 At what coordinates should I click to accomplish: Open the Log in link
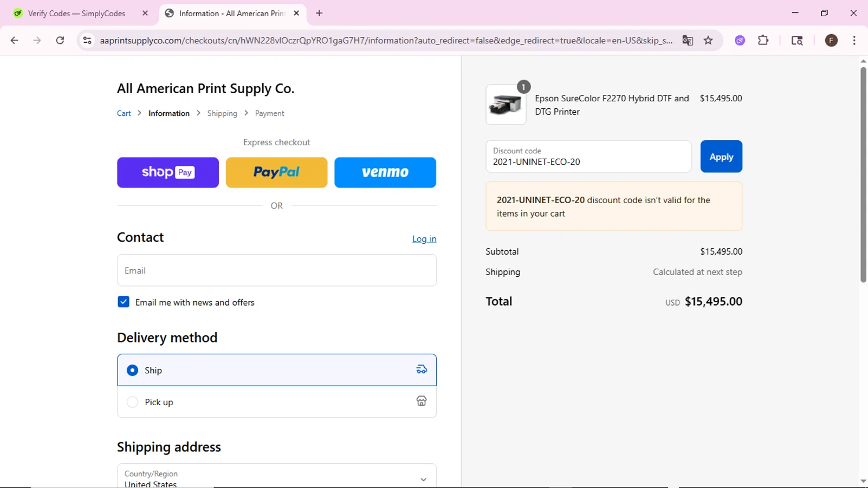click(x=424, y=239)
